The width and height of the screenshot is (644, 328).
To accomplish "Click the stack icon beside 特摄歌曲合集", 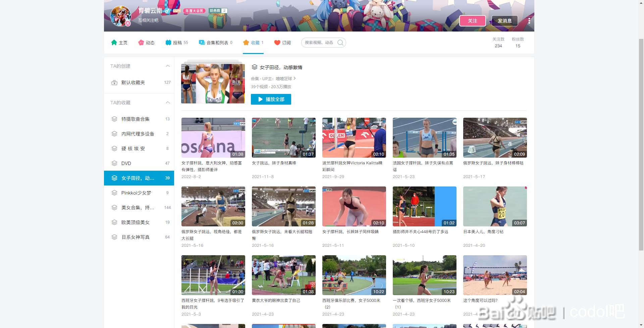I will (x=114, y=119).
